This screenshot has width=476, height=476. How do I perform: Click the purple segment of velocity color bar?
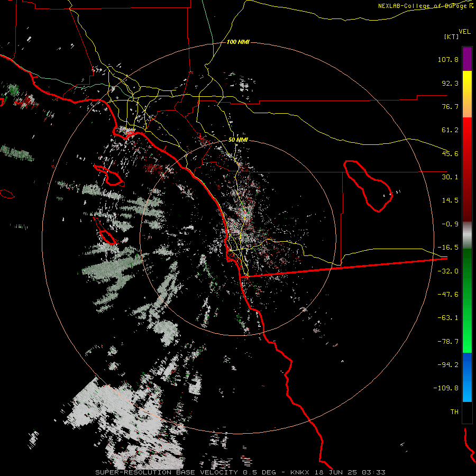(467, 59)
